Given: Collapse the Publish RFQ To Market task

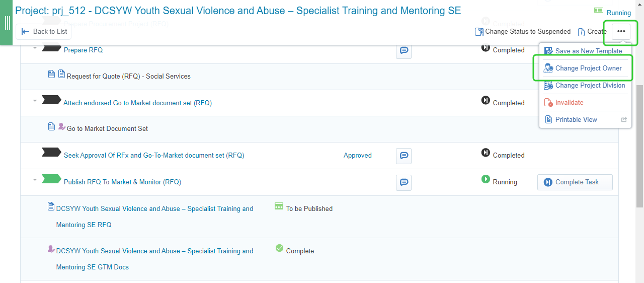Looking at the screenshot, I should pyautogui.click(x=35, y=180).
